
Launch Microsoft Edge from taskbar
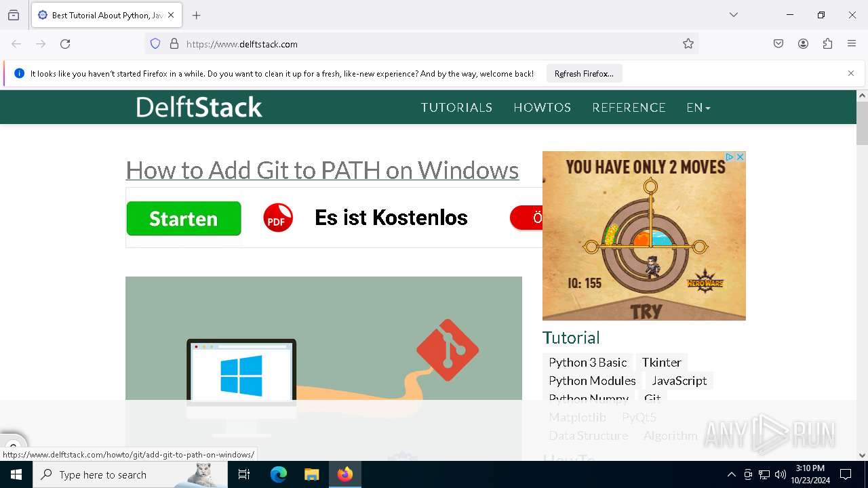point(279,474)
